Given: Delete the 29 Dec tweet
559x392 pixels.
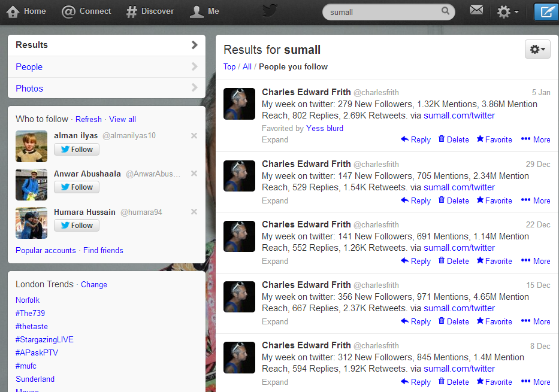Looking at the screenshot, I should pos(454,201).
